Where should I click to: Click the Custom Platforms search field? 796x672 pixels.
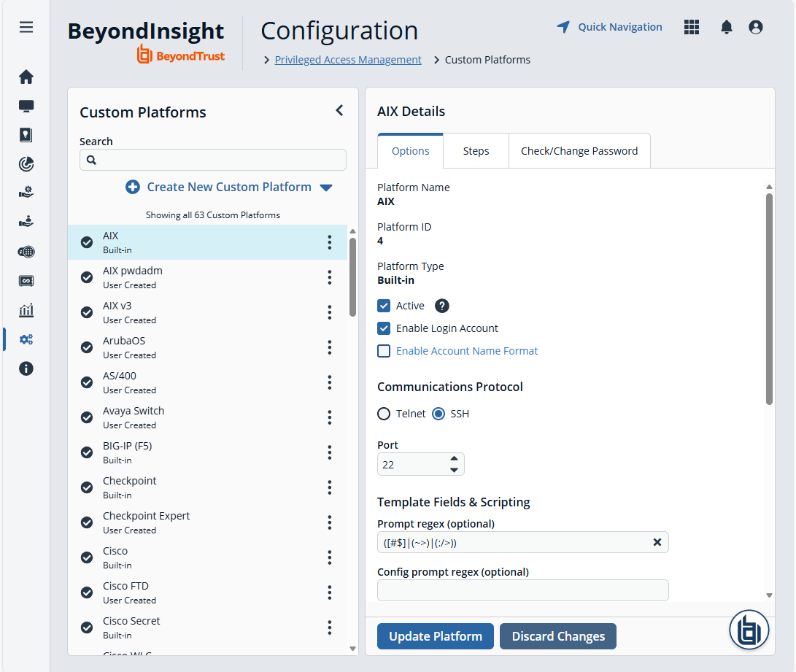213,160
